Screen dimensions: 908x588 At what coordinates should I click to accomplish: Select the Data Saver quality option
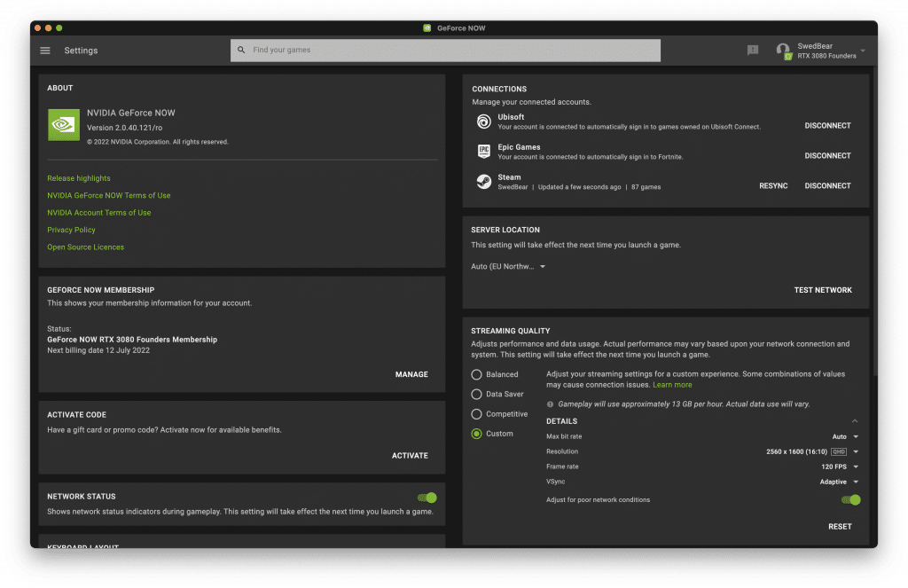click(x=476, y=395)
